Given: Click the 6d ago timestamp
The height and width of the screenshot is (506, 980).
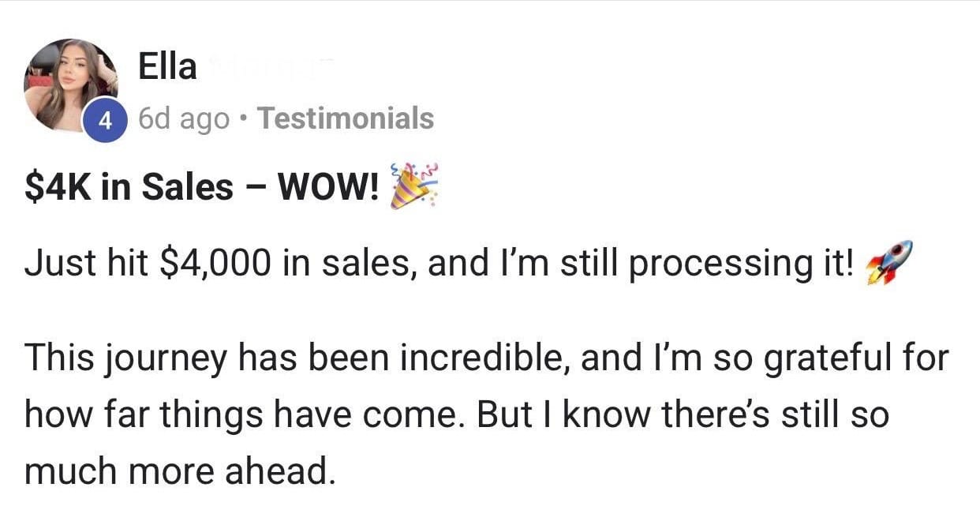Looking at the screenshot, I should [x=184, y=119].
